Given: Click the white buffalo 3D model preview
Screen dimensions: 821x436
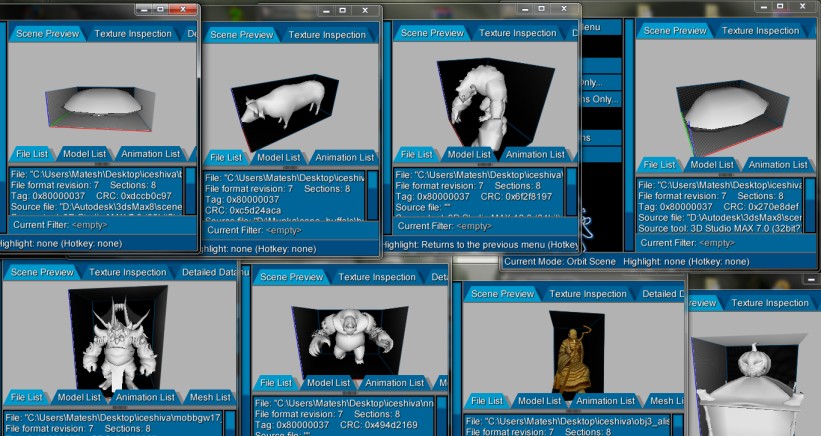Looking at the screenshot, I should coord(284,104).
